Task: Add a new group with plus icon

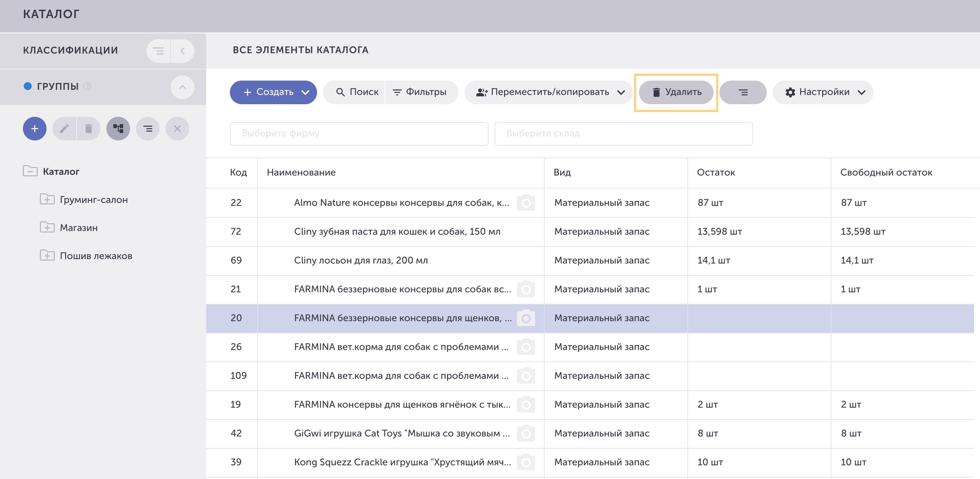Action: [x=35, y=129]
